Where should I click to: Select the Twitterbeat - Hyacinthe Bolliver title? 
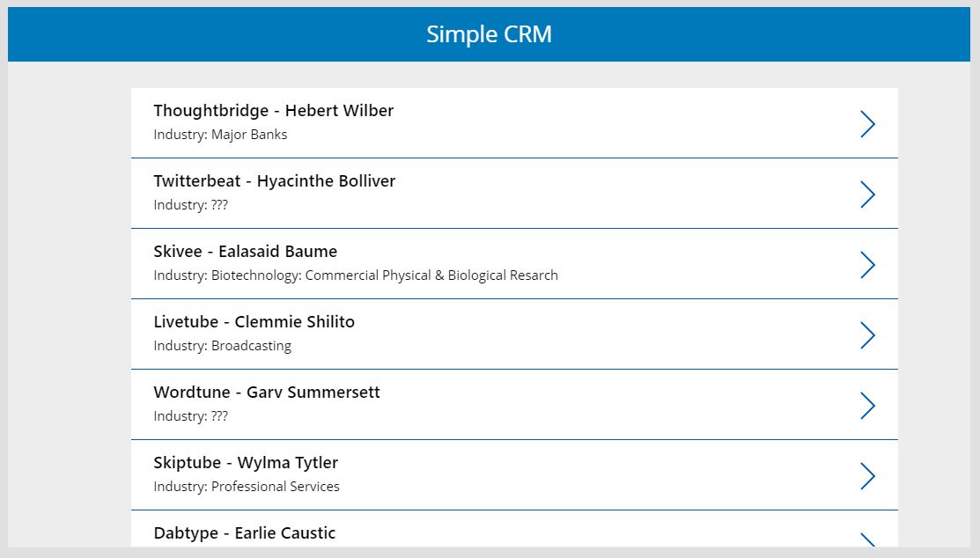point(274,181)
